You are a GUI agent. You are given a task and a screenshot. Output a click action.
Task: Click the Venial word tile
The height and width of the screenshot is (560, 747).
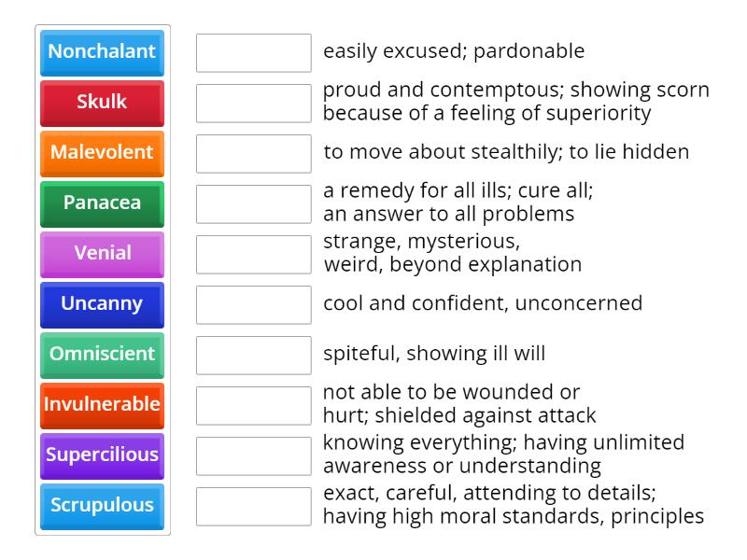[103, 253]
